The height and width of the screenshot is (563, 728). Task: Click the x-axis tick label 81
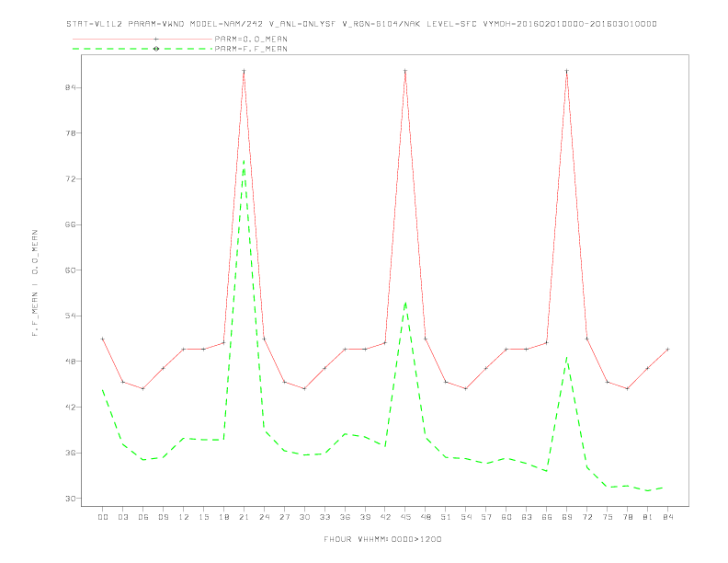coord(648,517)
